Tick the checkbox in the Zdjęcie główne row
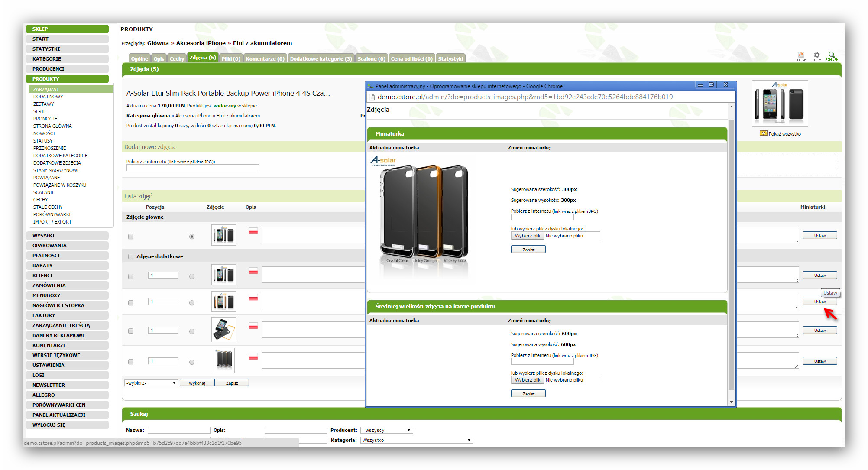The height and width of the screenshot is (470, 868). click(x=131, y=237)
